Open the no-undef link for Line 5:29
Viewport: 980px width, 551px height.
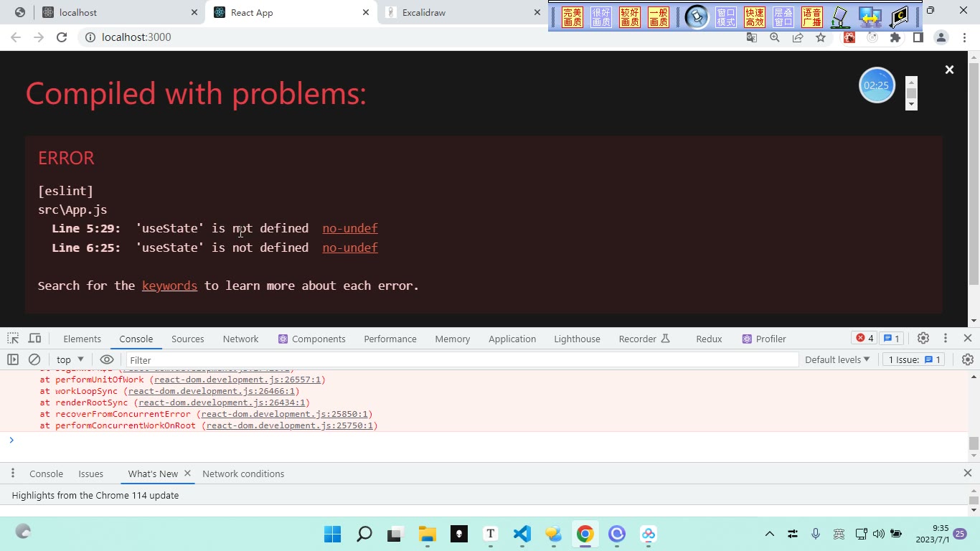click(350, 228)
